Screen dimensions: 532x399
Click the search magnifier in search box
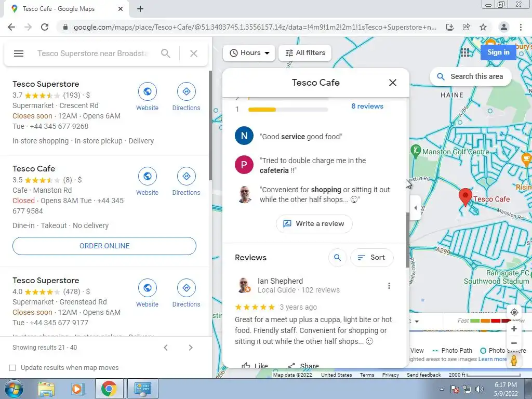pos(166,54)
